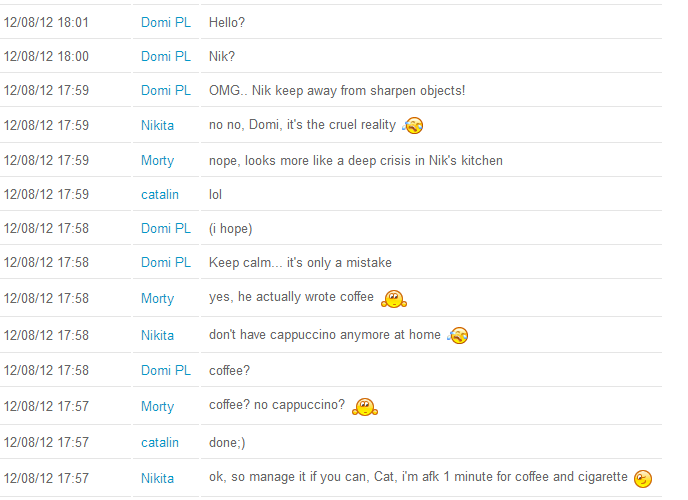688x500 pixels.
Task: Click the emoticon after "coffee? no cappuccino?"
Action: [x=365, y=406]
